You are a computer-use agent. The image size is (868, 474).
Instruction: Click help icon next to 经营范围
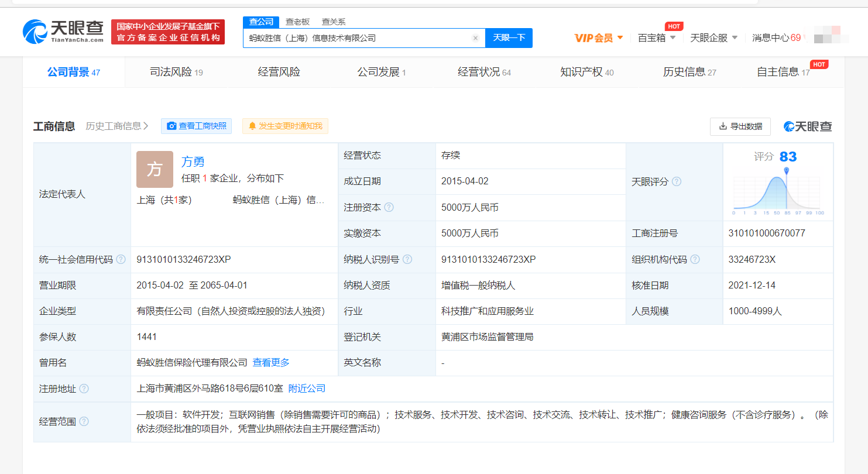click(84, 421)
